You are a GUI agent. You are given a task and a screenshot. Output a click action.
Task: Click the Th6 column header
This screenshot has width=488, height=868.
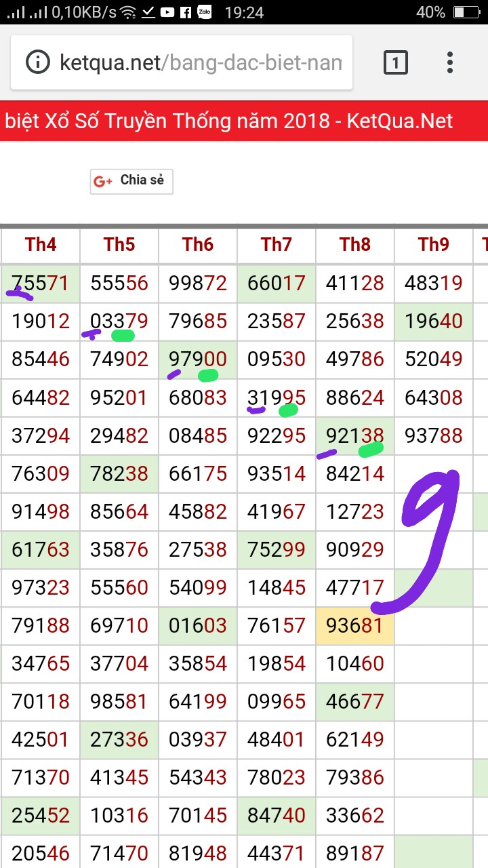pos(198,245)
